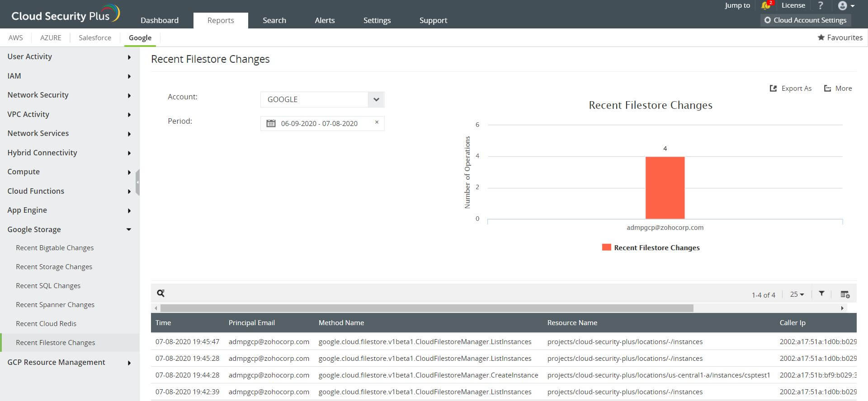
Task: Expand the Compute menu
Action: (70, 172)
